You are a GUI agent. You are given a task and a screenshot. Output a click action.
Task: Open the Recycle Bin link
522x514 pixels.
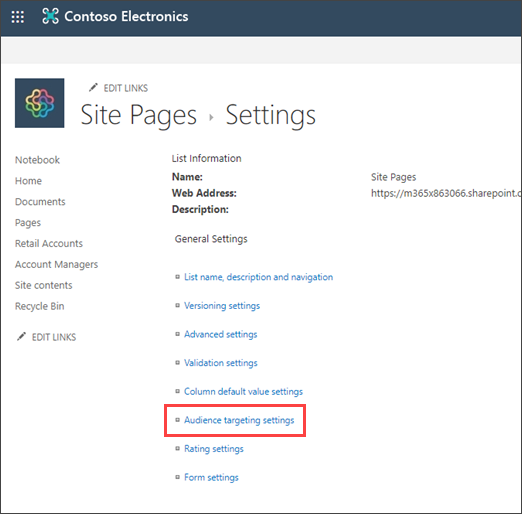pos(39,306)
